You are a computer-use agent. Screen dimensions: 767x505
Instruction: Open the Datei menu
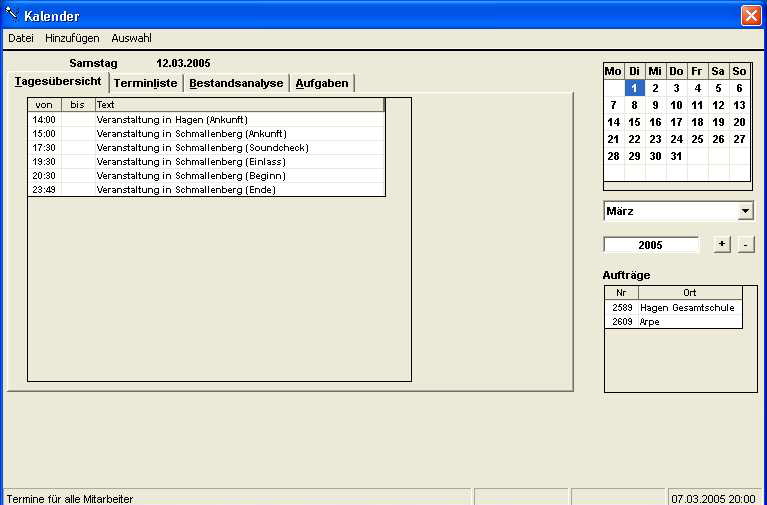pyautogui.click(x=21, y=38)
